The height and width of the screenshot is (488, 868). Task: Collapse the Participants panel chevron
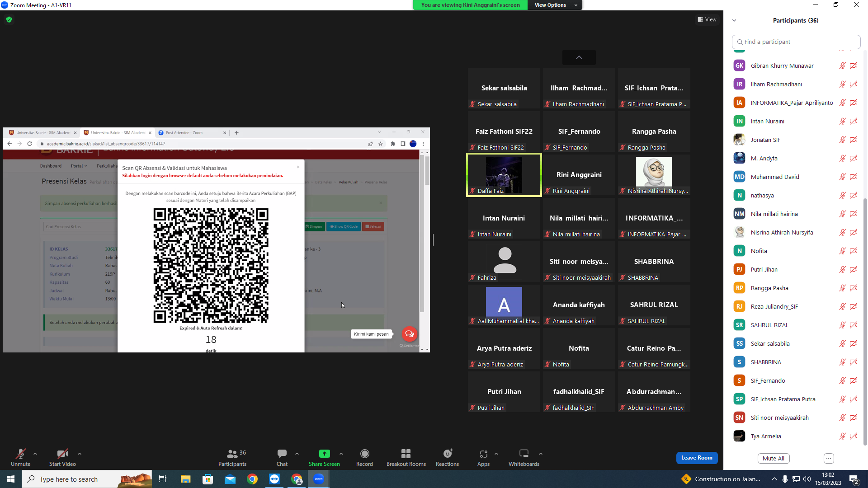tap(734, 20)
